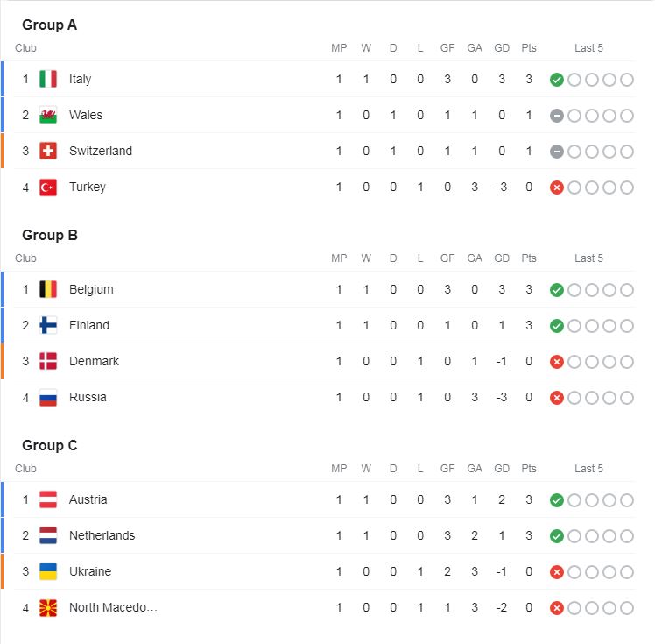Click Wales' grey draw indicator
This screenshot has width=655, height=644.
556,116
